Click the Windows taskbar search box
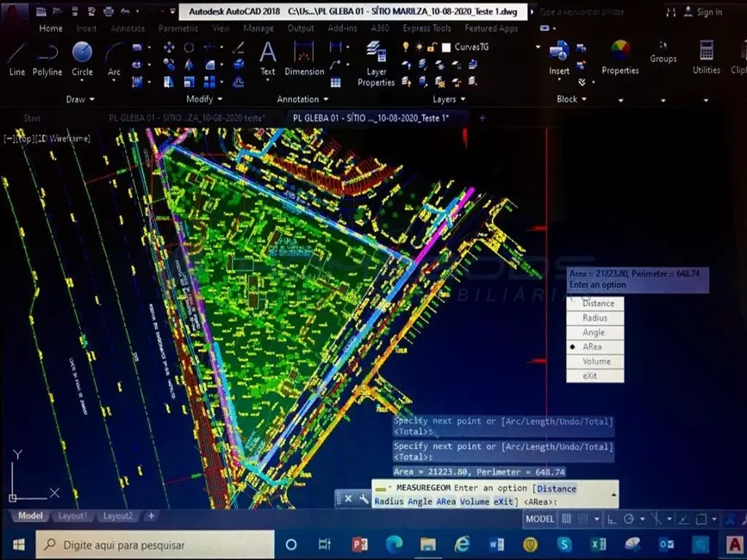 pos(155,544)
